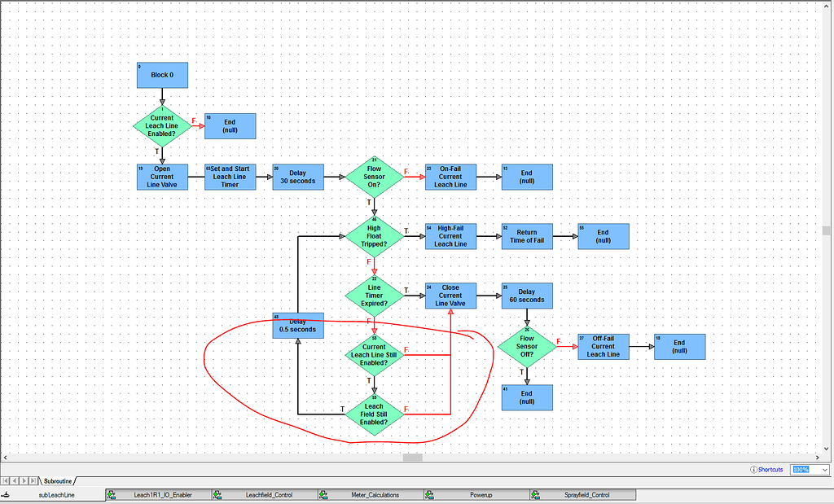Click the green icon next to the Powerup tab
The image size is (834, 504).
[429, 494]
